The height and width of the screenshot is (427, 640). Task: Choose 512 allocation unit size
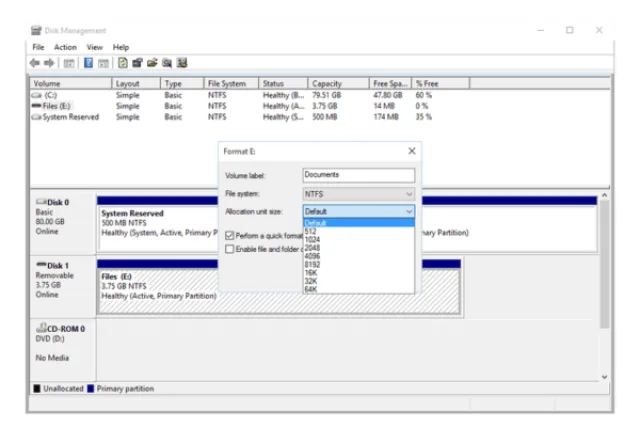coord(359,231)
